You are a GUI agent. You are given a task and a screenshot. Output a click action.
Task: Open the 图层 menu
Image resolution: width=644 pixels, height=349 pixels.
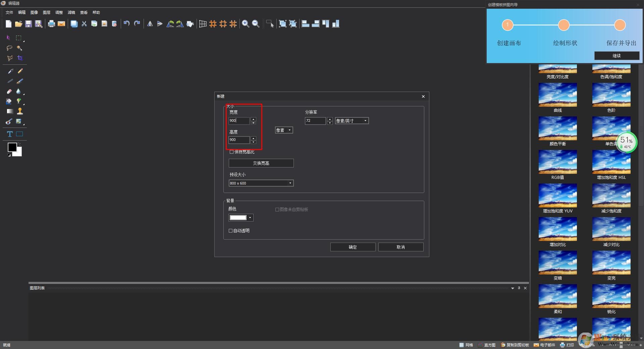pos(47,12)
